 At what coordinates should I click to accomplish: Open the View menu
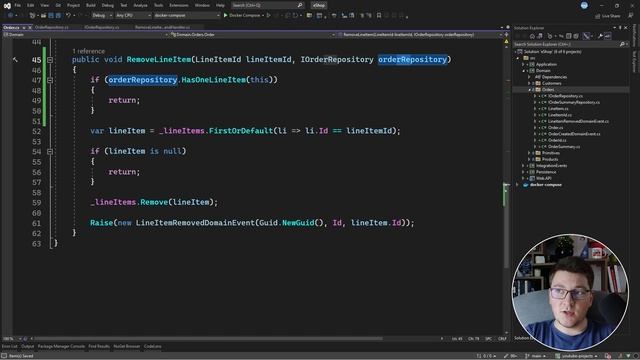[x=44, y=5]
